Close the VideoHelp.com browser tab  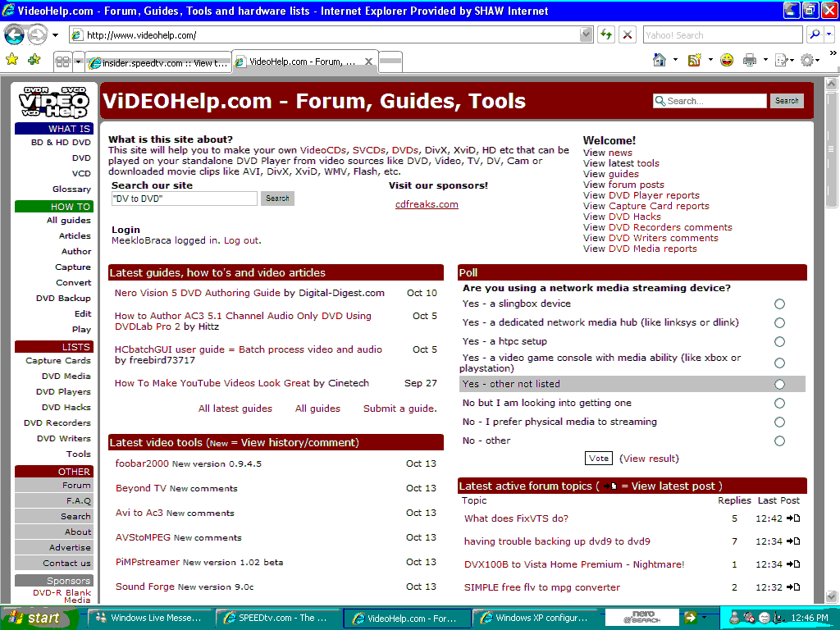[x=368, y=62]
